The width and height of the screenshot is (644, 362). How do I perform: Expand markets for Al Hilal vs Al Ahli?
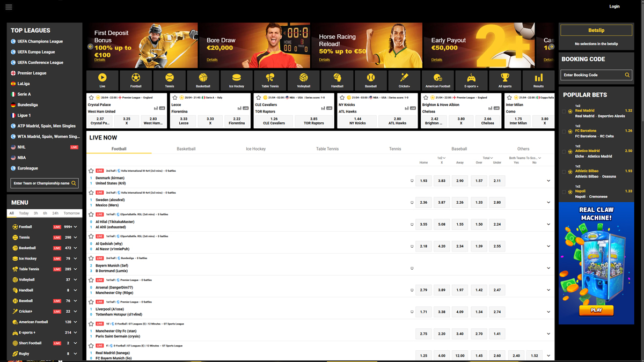(x=548, y=224)
